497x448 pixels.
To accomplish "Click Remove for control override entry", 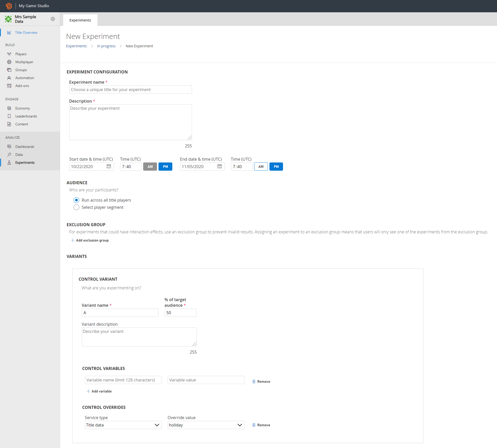I will click(261, 425).
